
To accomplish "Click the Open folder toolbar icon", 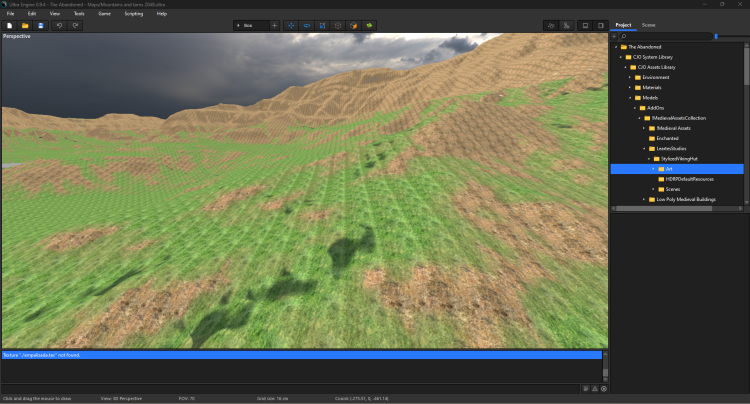I will [x=25, y=25].
